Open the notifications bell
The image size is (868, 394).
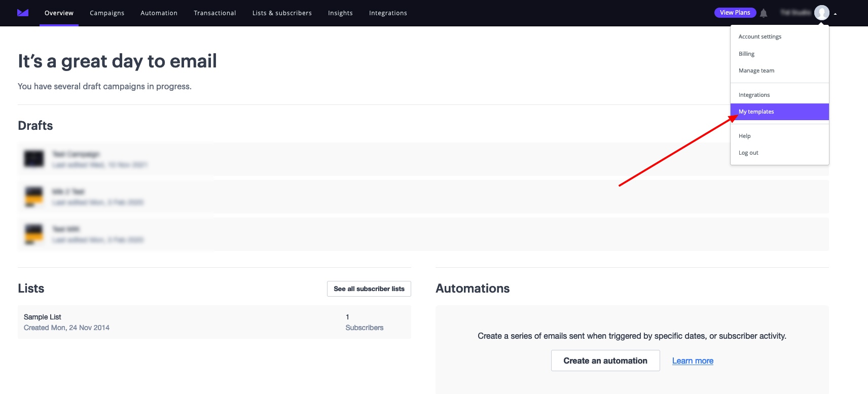click(x=764, y=13)
